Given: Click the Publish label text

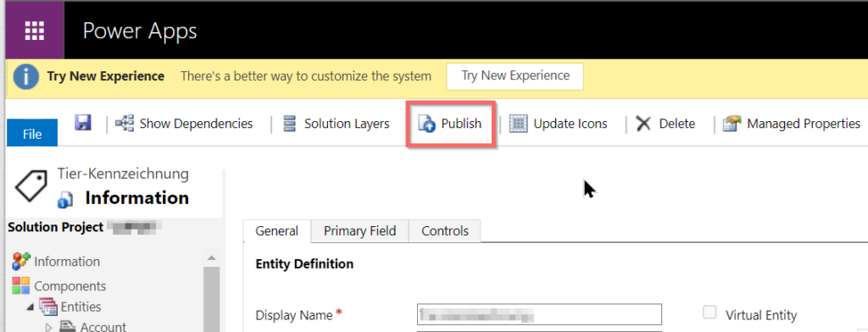Looking at the screenshot, I should 461,124.
